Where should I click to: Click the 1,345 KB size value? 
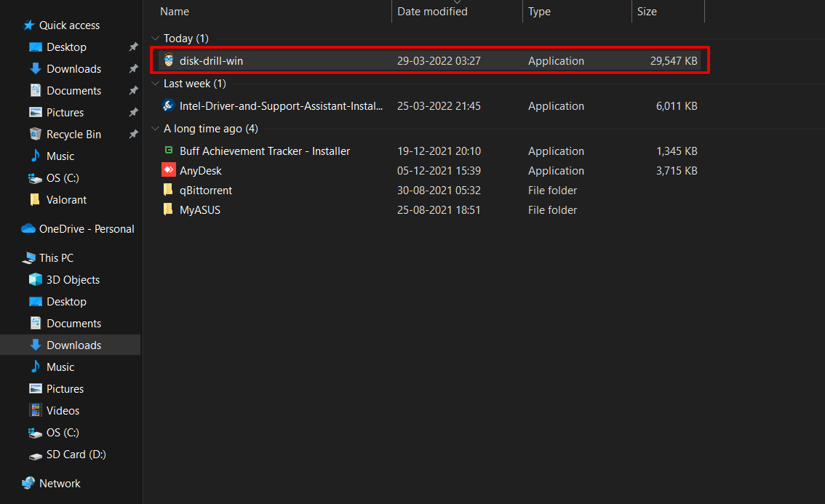pyautogui.click(x=677, y=151)
